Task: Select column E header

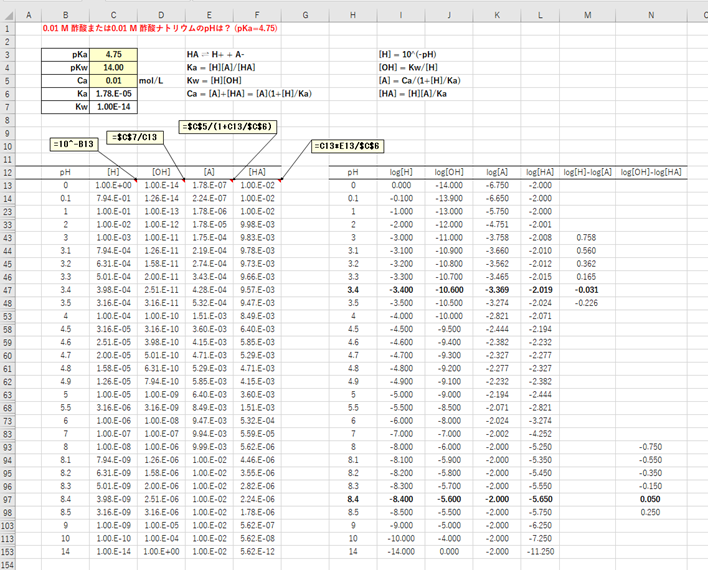Action: tap(209, 15)
